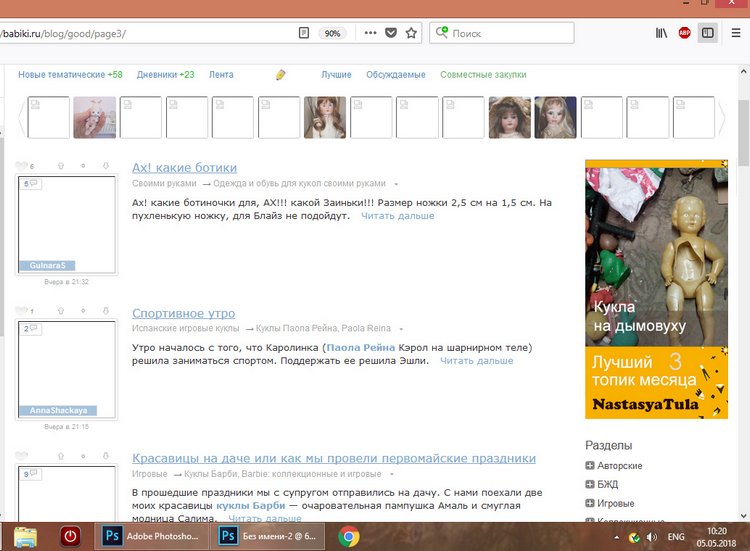This screenshot has width=750, height=551.
Task: Expand the Авторские section
Action: click(590, 466)
